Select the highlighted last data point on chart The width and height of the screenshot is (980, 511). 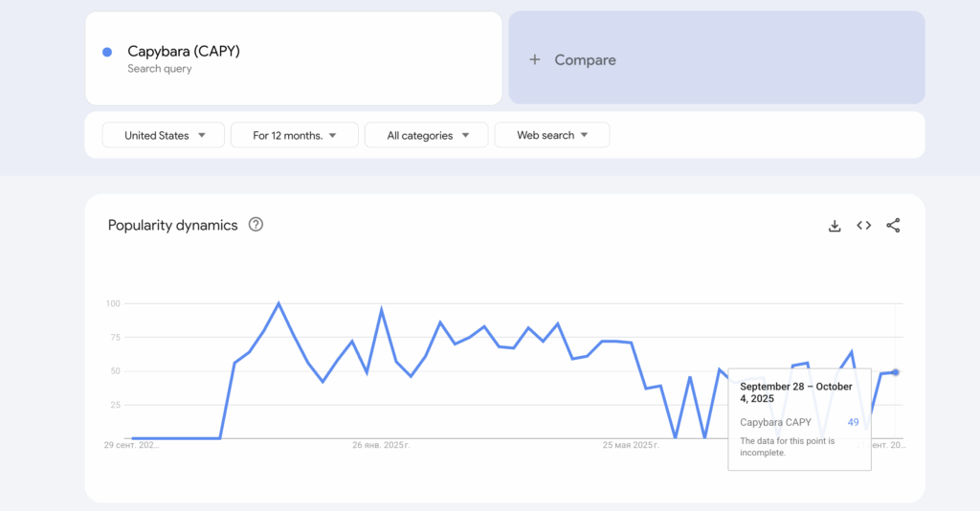(x=896, y=372)
